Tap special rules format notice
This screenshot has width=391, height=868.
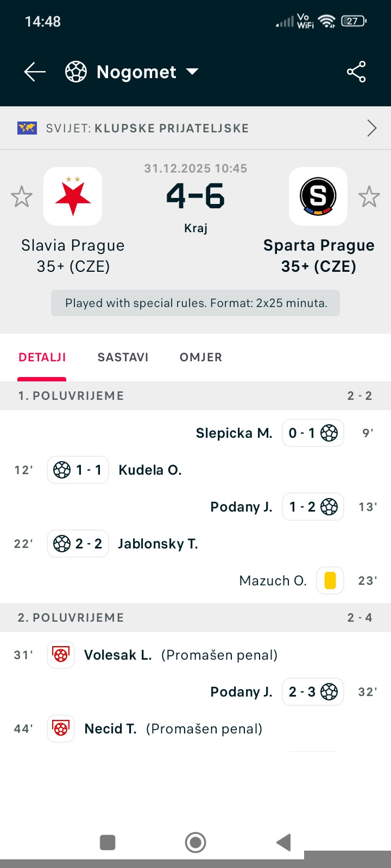pos(195,303)
